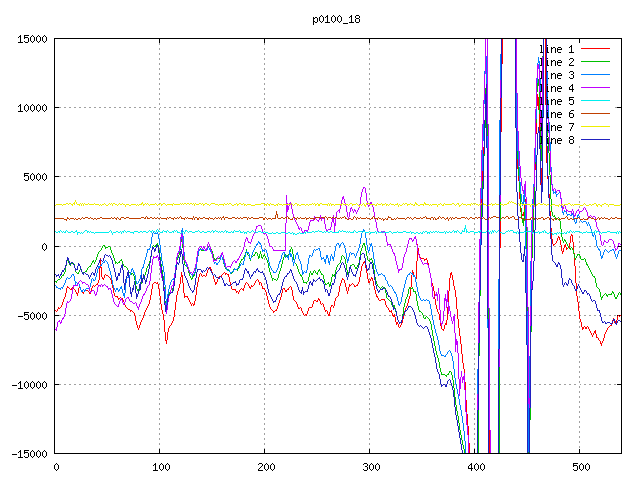Click the x-axis origin label 0
The image size is (640, 480).
pos(56,467)
